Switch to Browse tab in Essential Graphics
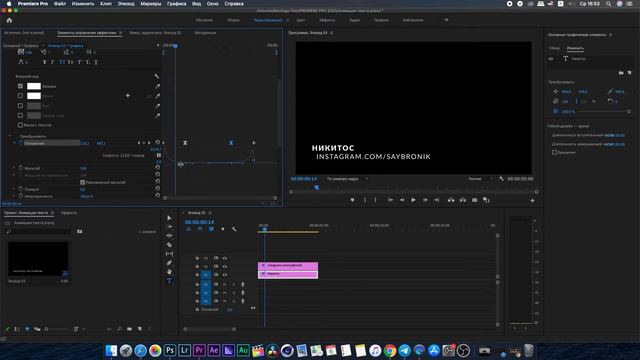This screenshot has height=360, width=640. pyautogui.click(x=554, y=48)
